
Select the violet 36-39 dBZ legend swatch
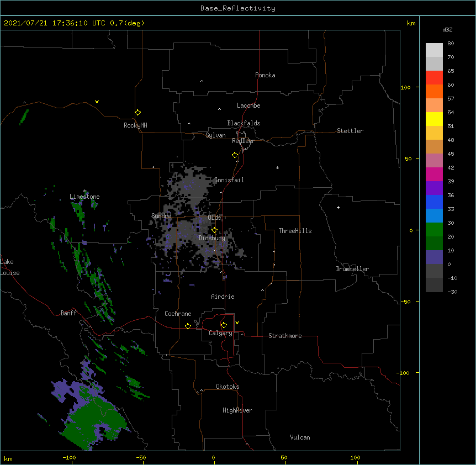tap(434, 188)
